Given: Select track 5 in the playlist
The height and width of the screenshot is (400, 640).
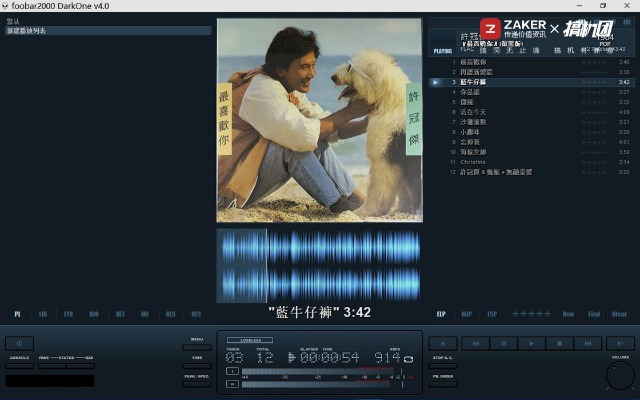Looking at the screenshot, I should pyautogui.click(x=531, y=102).
